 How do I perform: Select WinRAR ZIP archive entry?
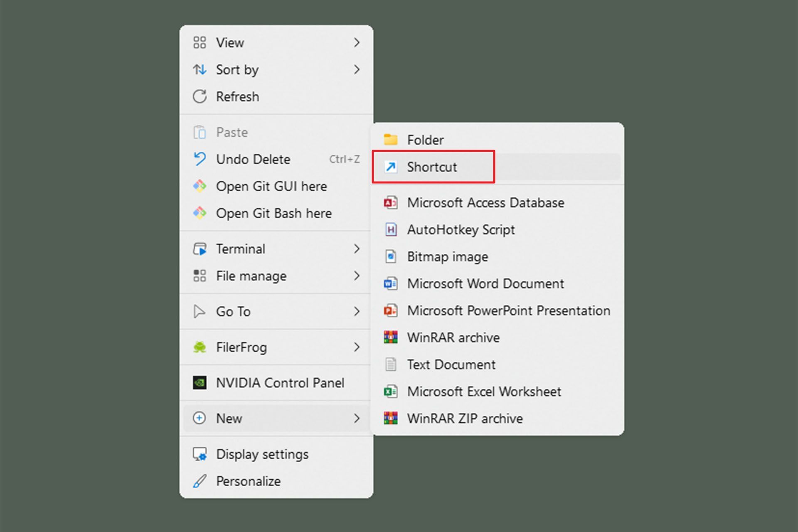(464, 419)
